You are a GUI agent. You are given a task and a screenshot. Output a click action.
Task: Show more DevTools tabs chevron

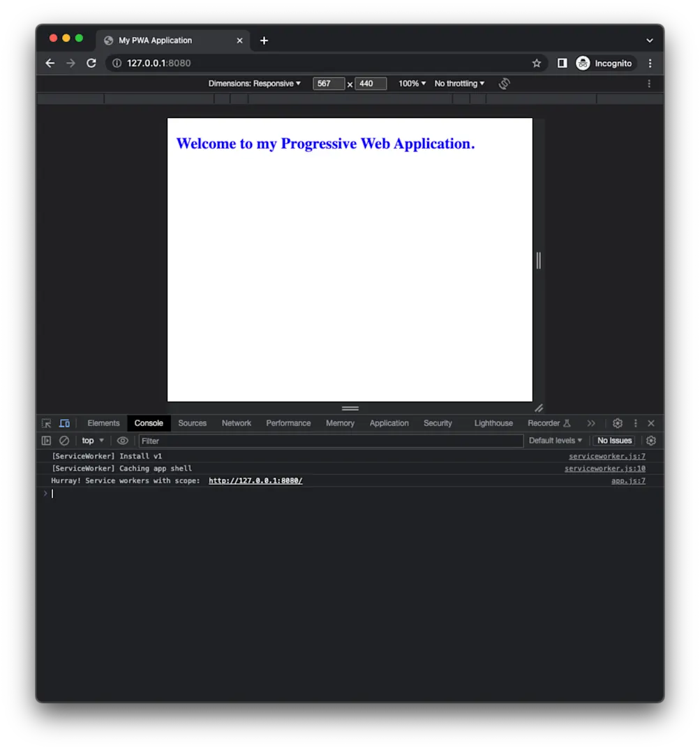click(591, 423)
